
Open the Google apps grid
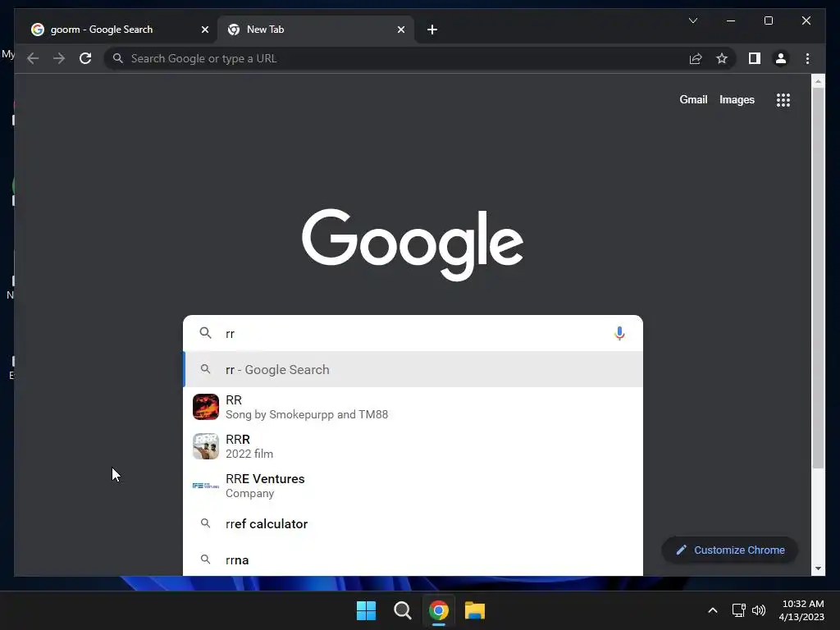click(783, 99)
